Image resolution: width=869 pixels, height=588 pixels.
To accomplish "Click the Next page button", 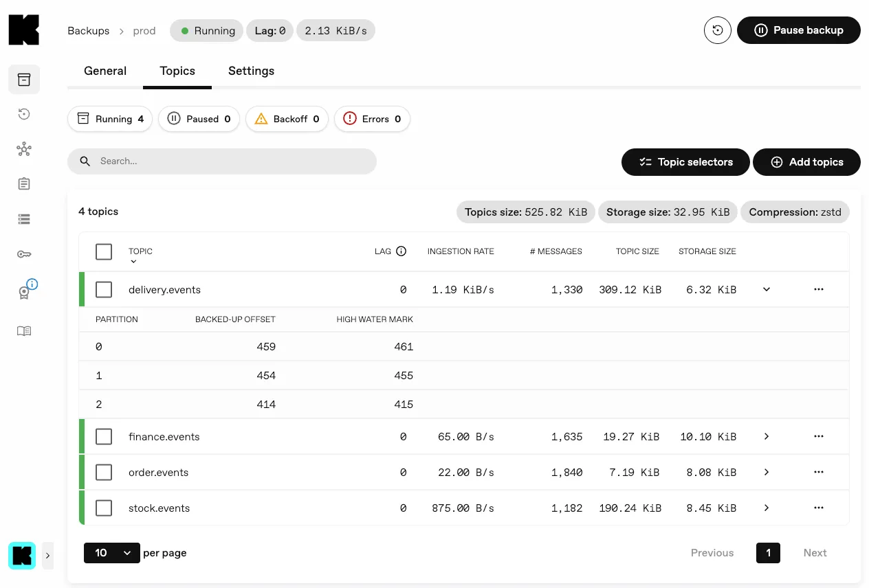I will tap(815, 553).
